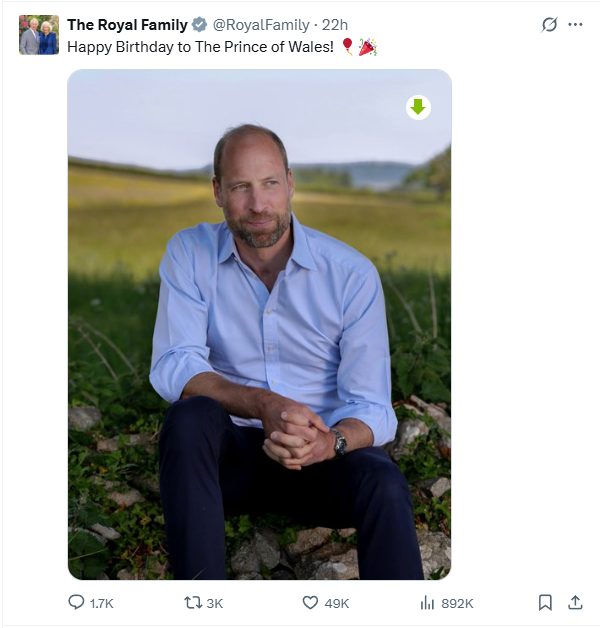This screenshot has height=628, width=600.
Task: Click the Grok icon on the post
Action: pyautogui.click(x=549, y=25)
